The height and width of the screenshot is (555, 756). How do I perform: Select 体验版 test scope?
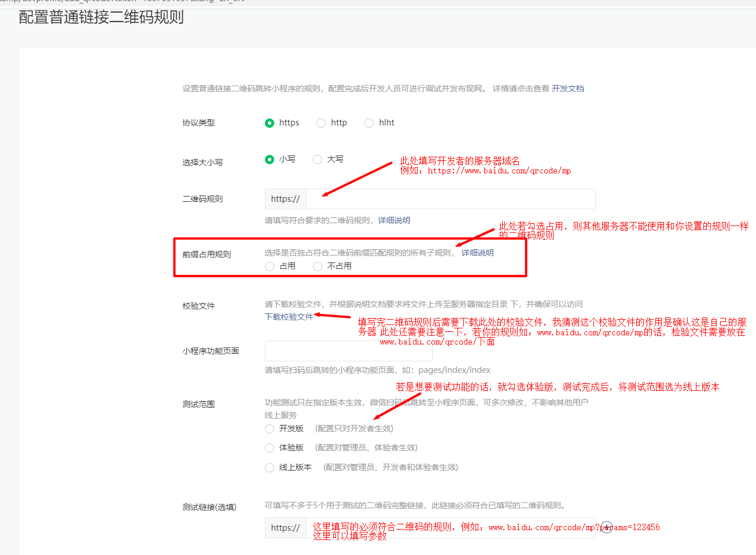point(270,448)
